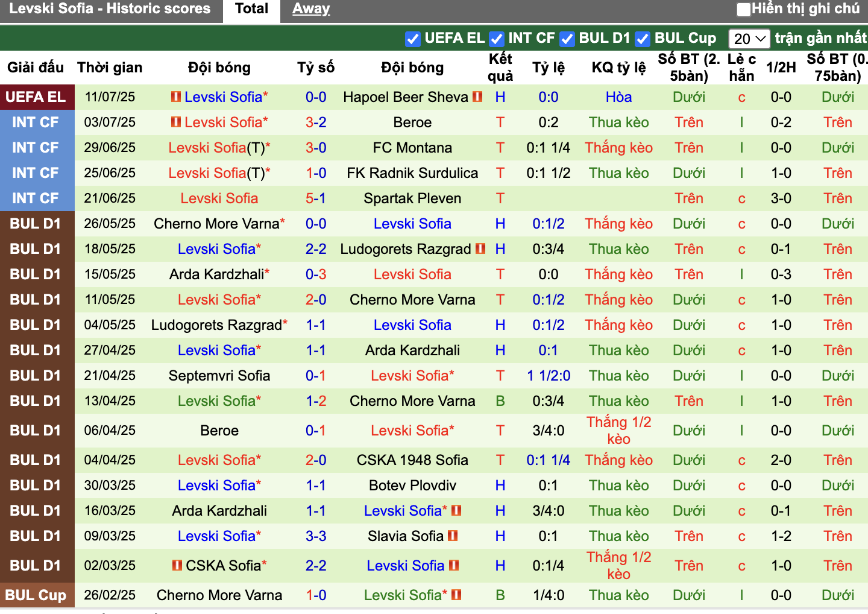This screenshot has width=868, height=614.
Task: Click the 1-2 half-time score for Slavia Sofia
Action: tap(781, 536)
